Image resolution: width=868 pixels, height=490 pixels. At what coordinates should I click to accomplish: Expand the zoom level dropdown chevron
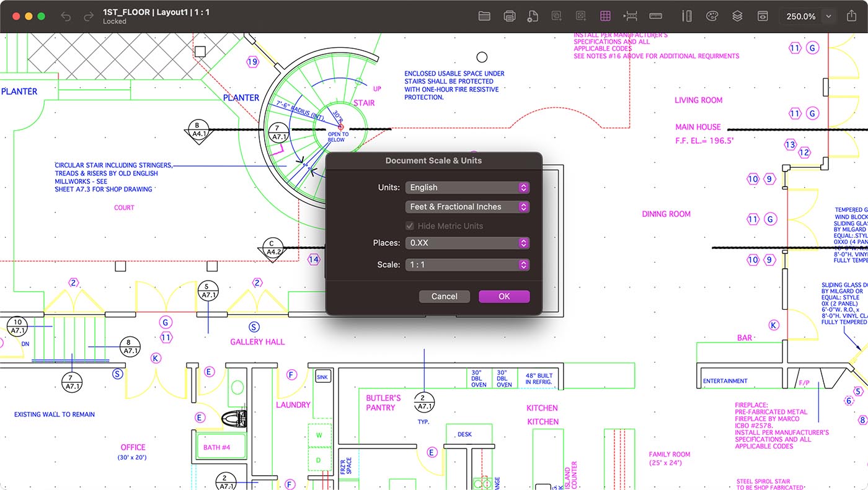[828, 16]
